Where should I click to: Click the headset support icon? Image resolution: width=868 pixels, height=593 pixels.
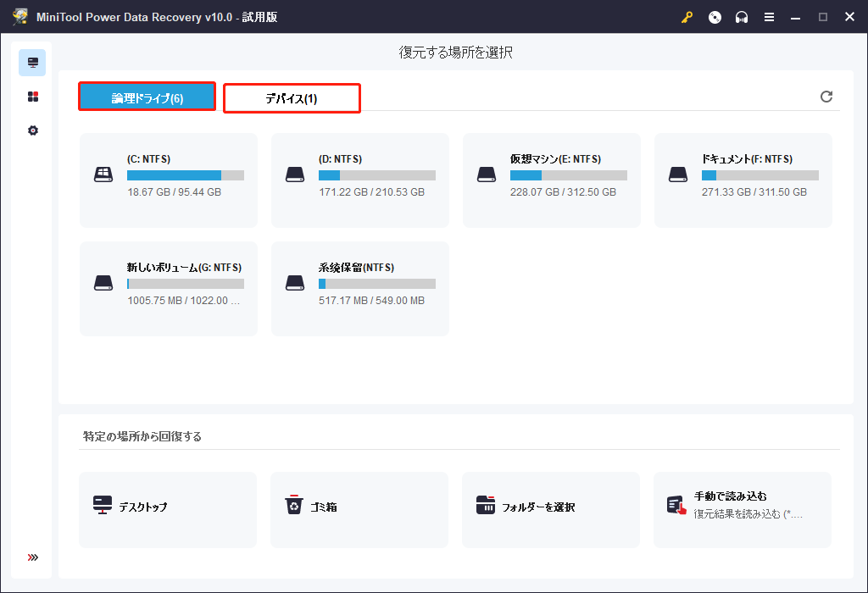pos(742,17)
